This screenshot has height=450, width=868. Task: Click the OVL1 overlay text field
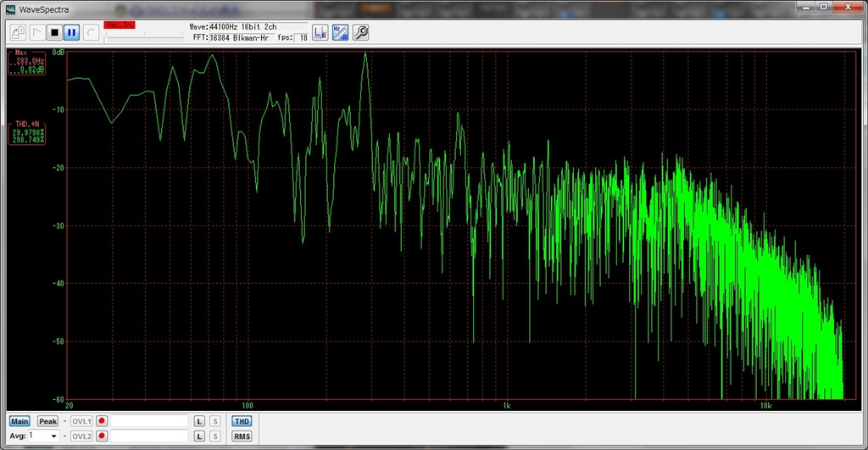[149, 421]
